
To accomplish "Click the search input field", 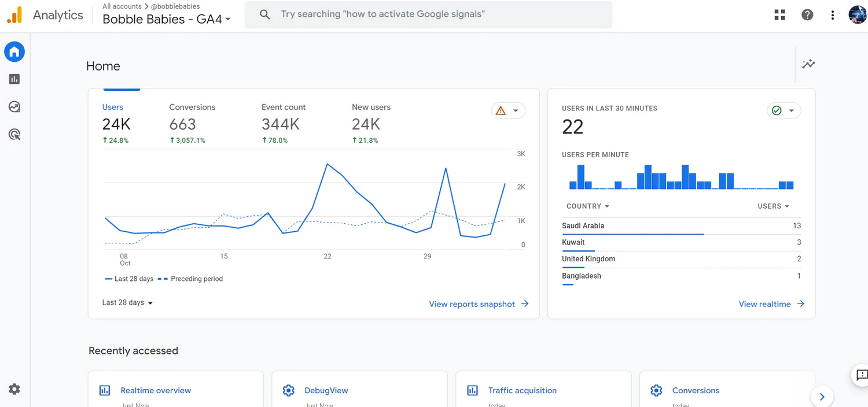I will click(428, 14).
